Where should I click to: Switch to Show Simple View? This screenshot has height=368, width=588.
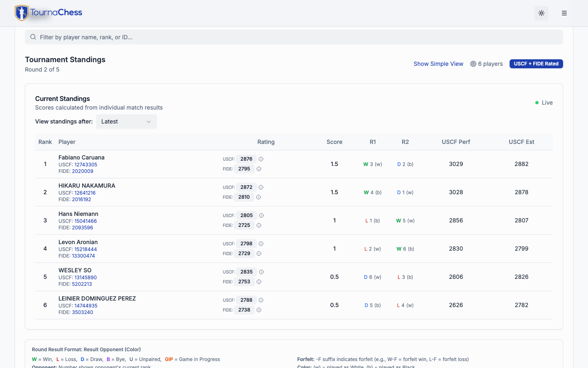click(438, 64)
